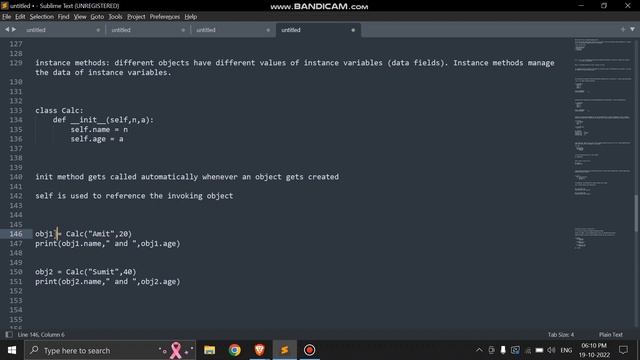Open Brave browser from taskbar
640x360 pixels.
(259, 350)
